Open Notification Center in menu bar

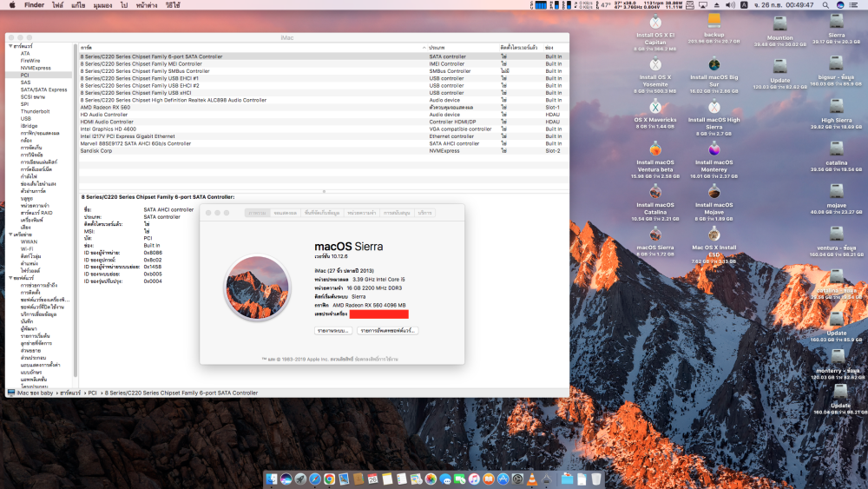855,5
